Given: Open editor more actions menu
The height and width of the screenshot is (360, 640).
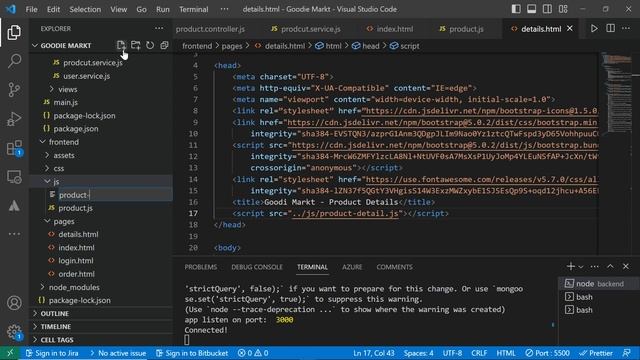Looking at the screenshot, I should pos(626,29).
